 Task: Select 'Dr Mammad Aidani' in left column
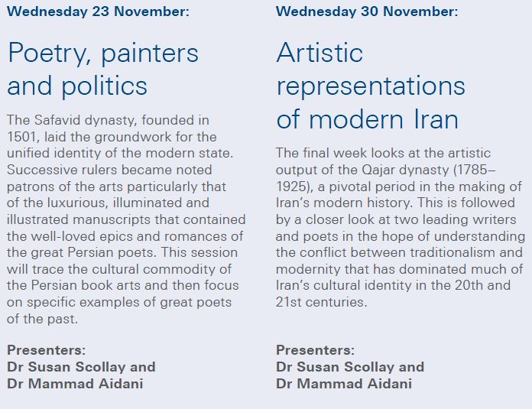pos(75,384)
